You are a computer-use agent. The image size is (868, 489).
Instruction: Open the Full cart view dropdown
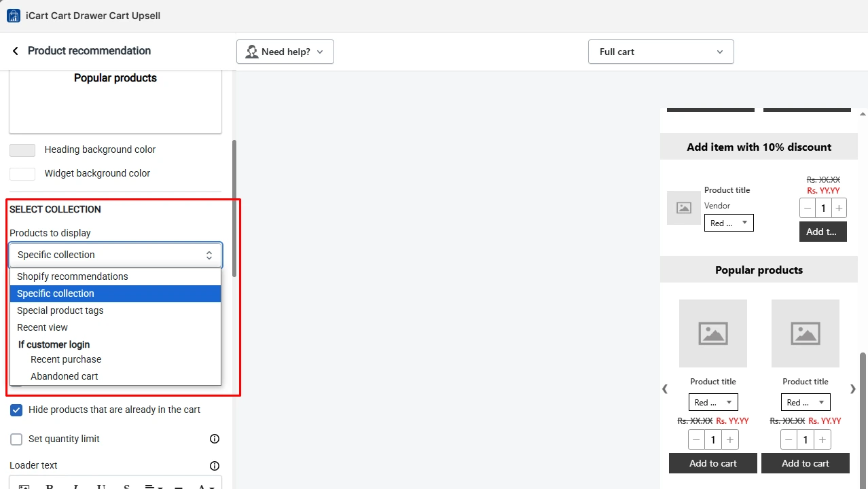click(x=661, y=52)
